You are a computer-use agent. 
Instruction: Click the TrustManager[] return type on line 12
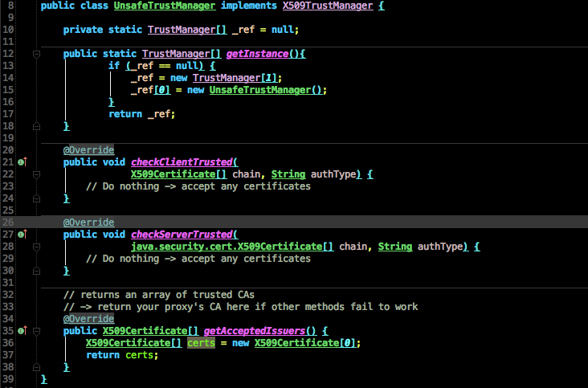pos(182,54)
